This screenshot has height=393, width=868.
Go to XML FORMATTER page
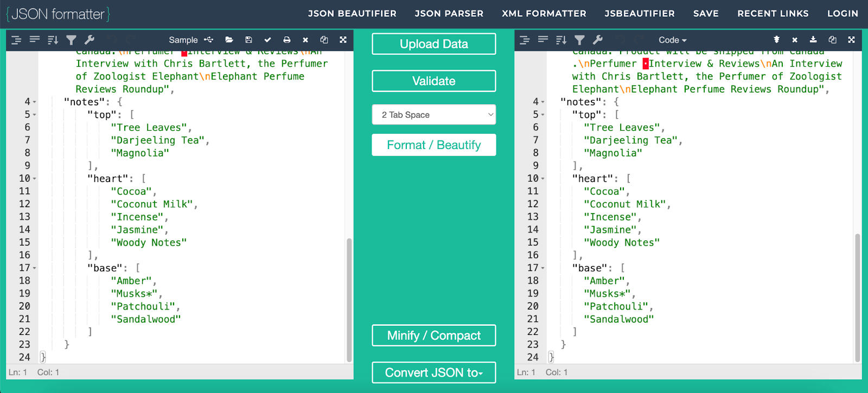[544, 14]
